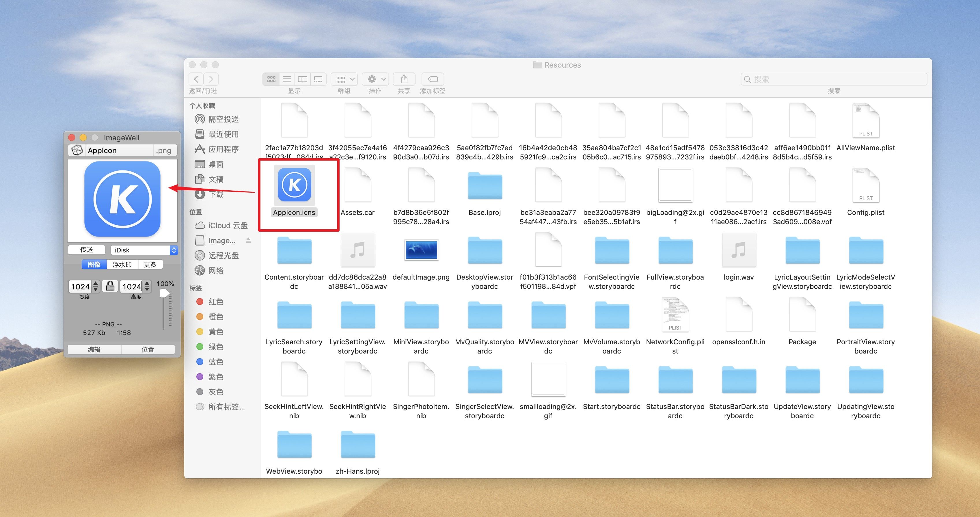
Task: Open 所有标签... all tags
Action: pos(220,407)
